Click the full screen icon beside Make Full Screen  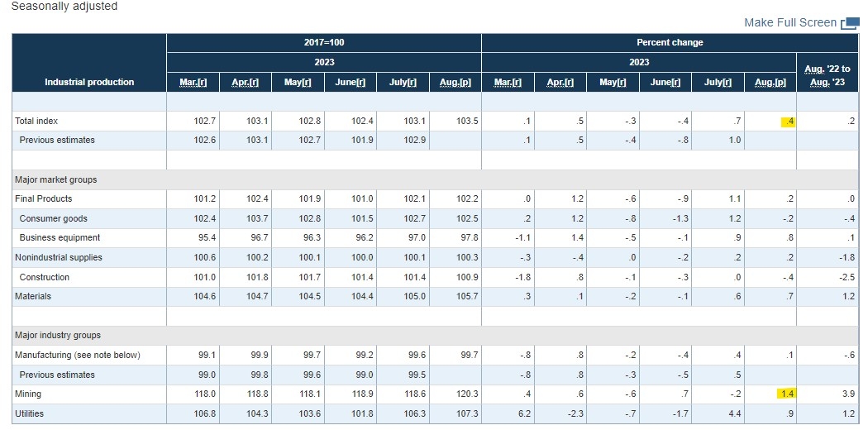850,23
